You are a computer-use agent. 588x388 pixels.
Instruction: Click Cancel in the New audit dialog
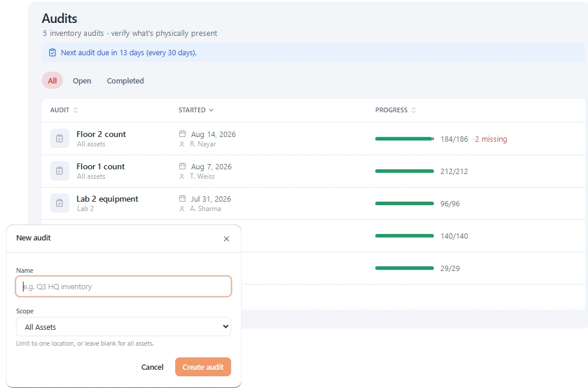[x=152, y=367]
